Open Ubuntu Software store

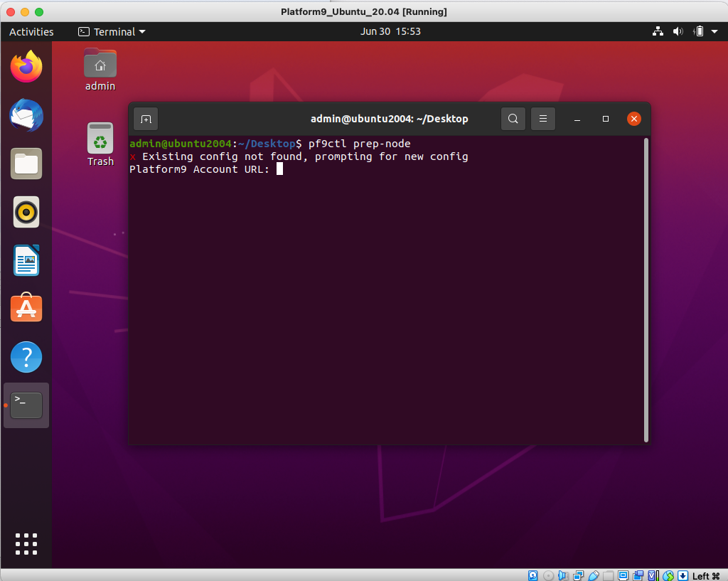pyautogui.click(x=26, y=308)
